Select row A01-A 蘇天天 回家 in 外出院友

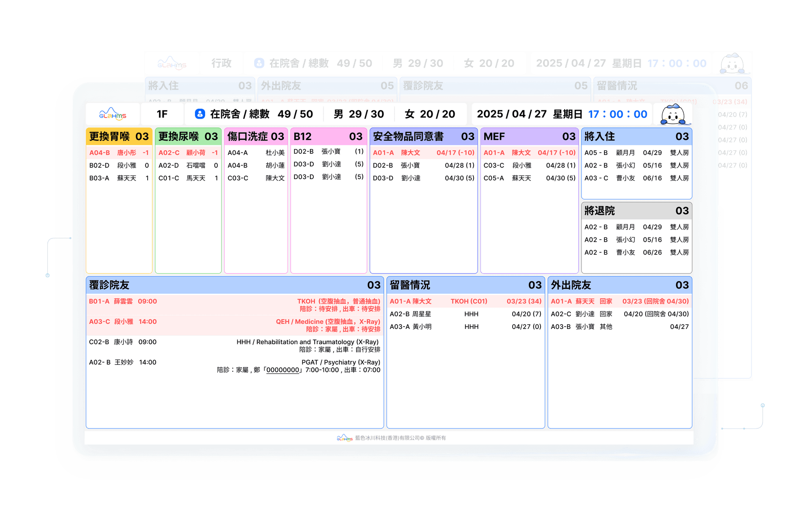(x=620, y=301)
